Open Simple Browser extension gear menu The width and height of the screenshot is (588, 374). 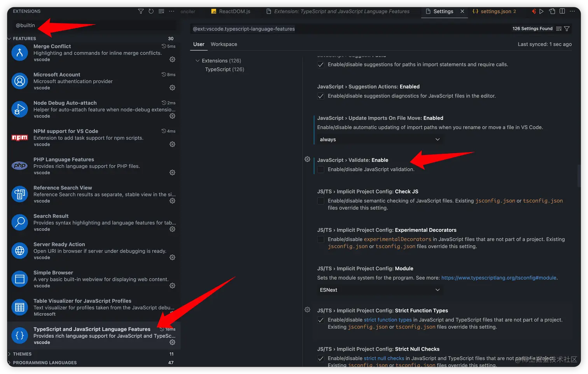pyautogui.click(x=172, y=286)
